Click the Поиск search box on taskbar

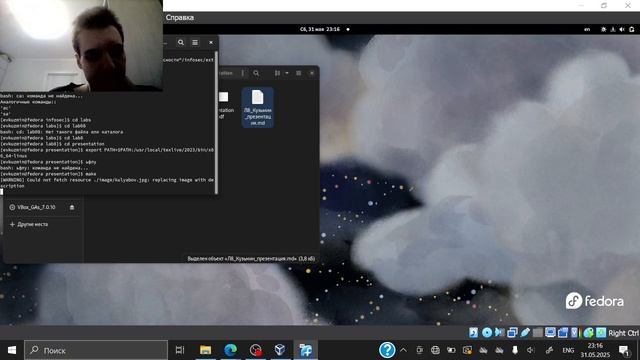(96, 350)
